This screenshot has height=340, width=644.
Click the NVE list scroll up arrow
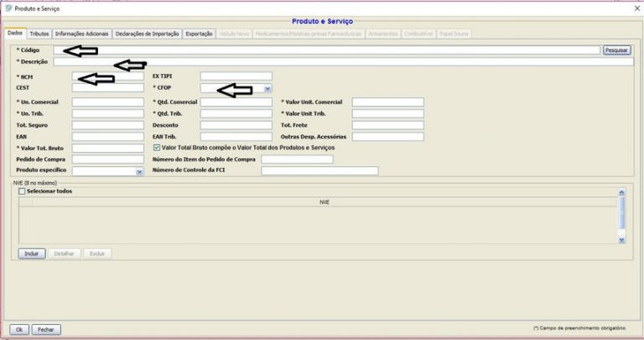[x=621, y=192]
